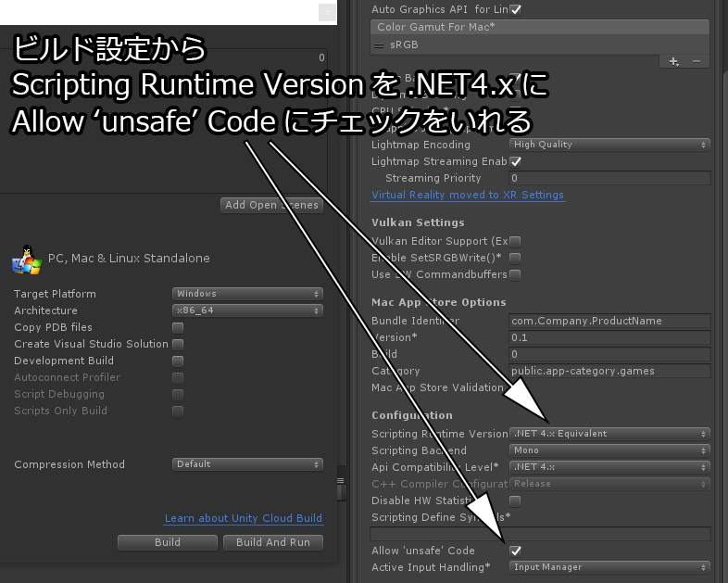Click the Version input field showing 0.1
The height and width of the screenshot is (583, 728).
(x=609, y=337)
